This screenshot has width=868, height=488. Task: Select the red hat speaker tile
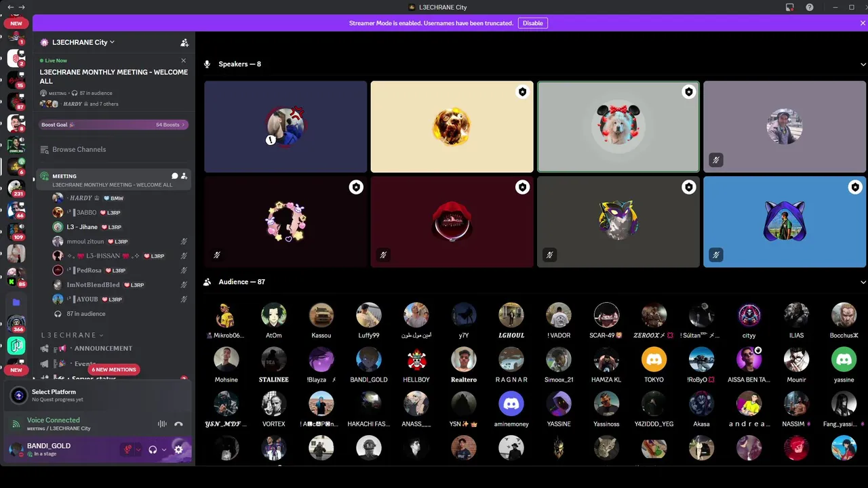pyautogui.click(x=452, y=222)
